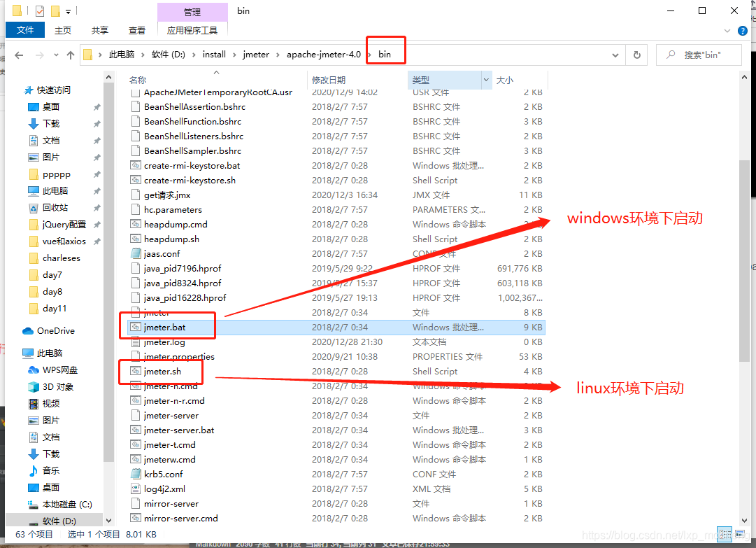Select BeanShellSampler.bshrc file
Screen dimensions: 756x548
(192, 151)
